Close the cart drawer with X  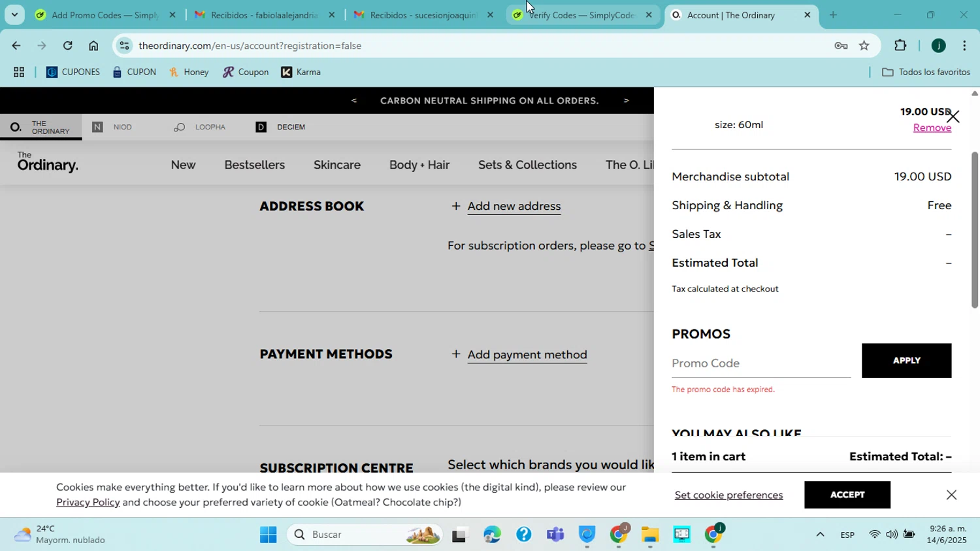point(953,117)
